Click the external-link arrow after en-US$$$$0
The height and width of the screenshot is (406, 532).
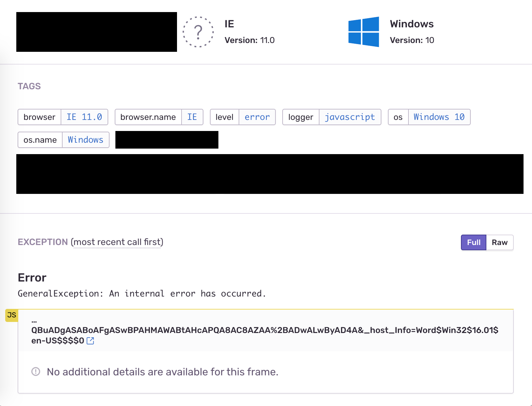point(90,341)
